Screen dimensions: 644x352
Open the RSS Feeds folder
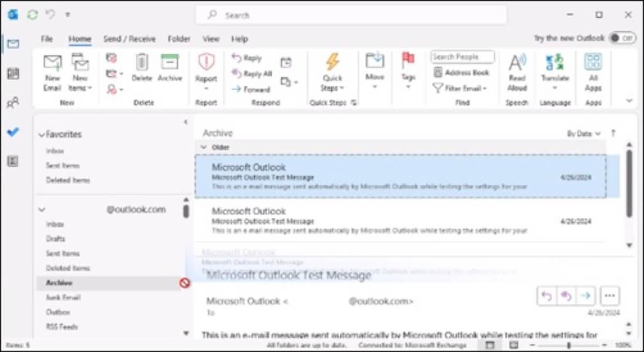(x=62, y=326)
